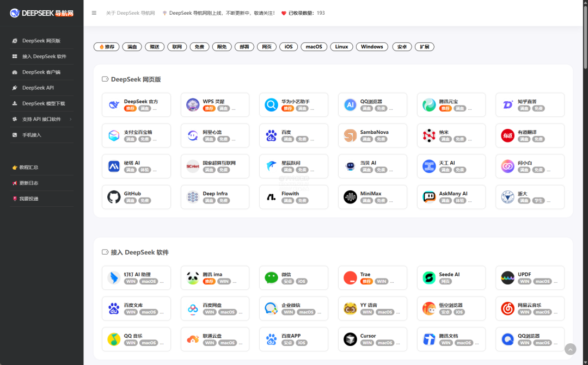Filter by the 赠送 tag button
Viewport: 588px width, 365px height.
click(x=155, y=47)
